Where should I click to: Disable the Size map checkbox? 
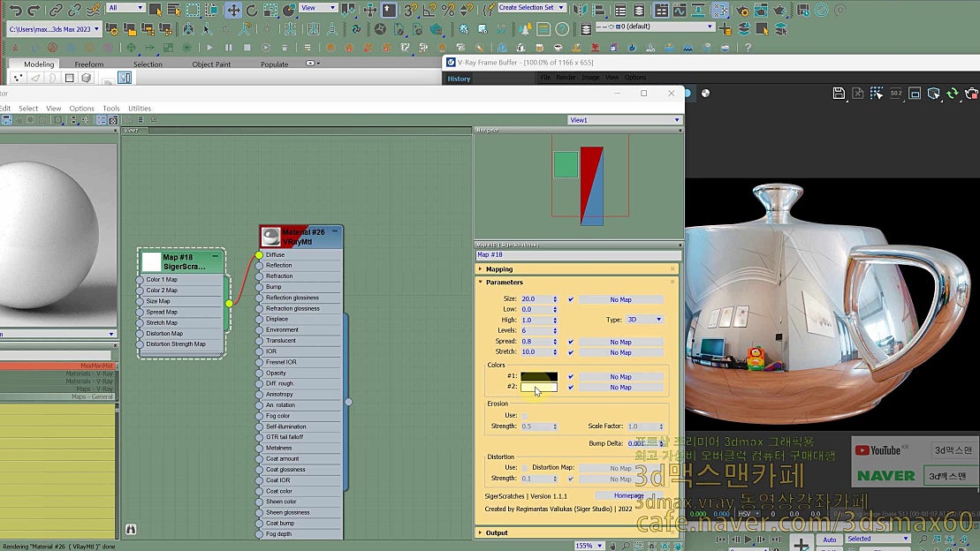pyautogui.click(x=571, y=299)
